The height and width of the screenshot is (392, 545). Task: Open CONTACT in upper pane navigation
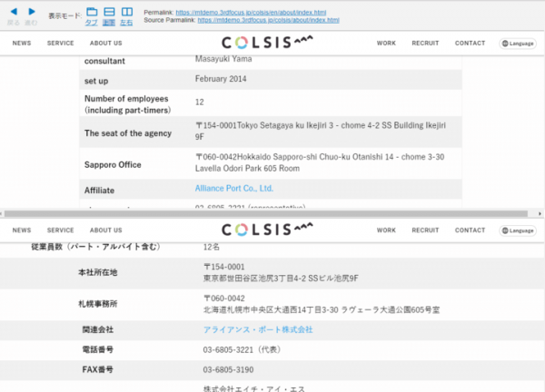click(470, 43)
